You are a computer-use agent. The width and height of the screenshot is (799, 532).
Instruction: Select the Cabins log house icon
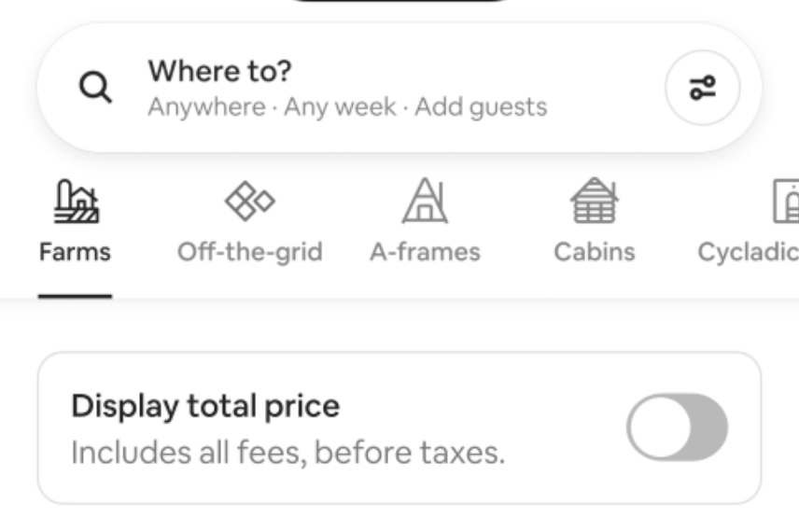594,201
